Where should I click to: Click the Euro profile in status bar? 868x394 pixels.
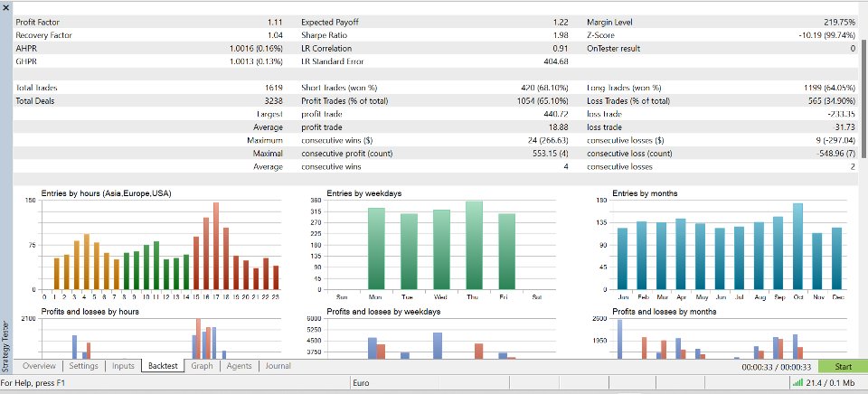point(361,383)
